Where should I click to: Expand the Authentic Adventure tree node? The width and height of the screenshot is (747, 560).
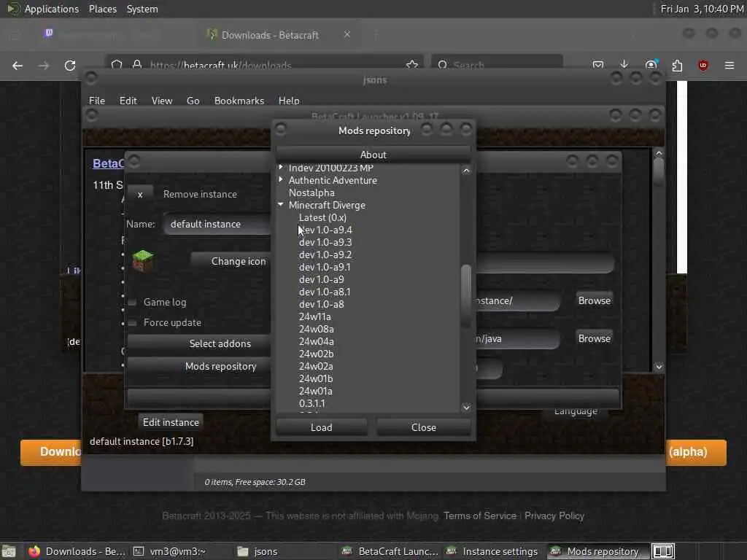pyautogui.click(x=281, y=179)
